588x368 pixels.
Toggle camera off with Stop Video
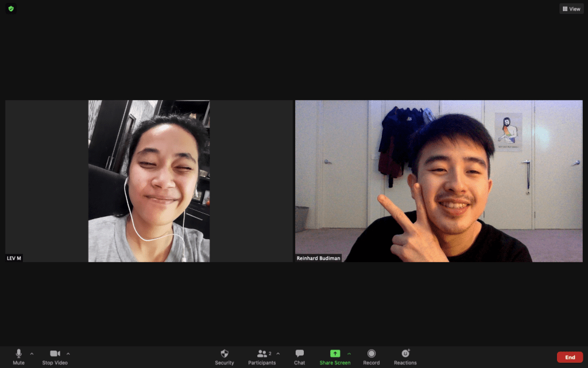(x=55, y=354)
